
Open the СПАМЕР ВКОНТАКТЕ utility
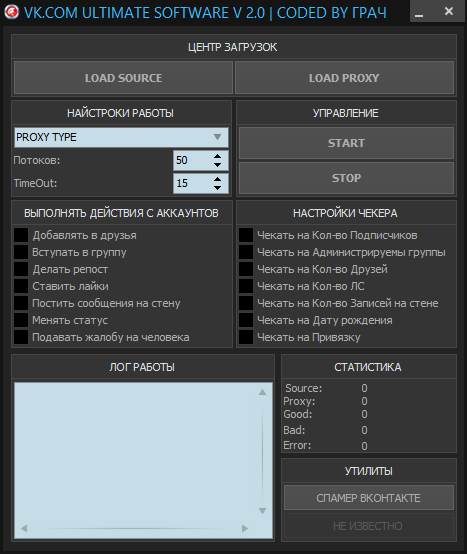[369, 498]
